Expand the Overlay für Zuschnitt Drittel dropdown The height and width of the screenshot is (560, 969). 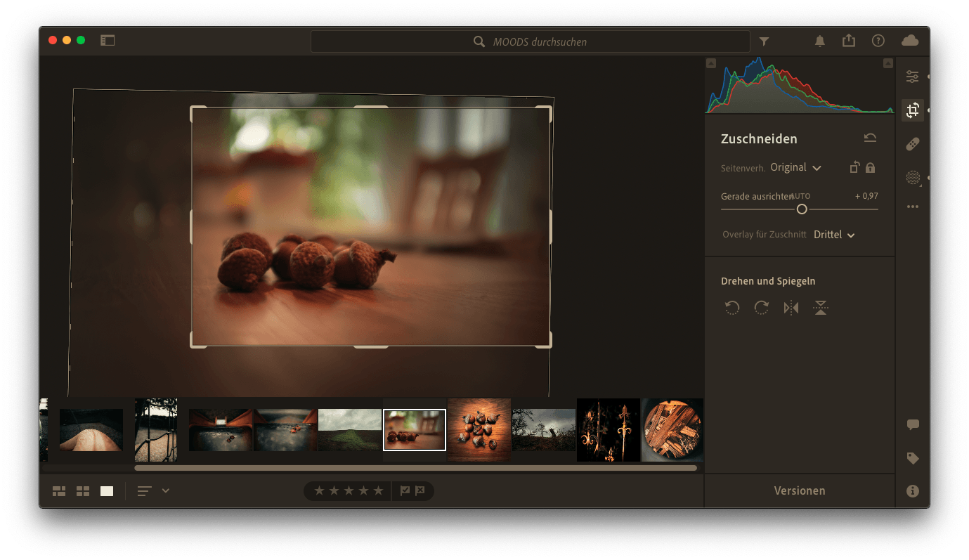(x=834, y=235)
